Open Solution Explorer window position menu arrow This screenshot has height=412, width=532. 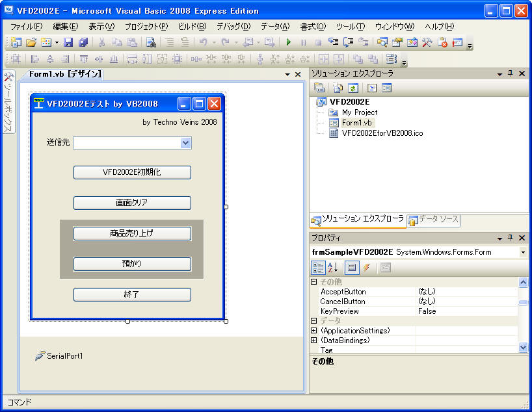point(499,74)
